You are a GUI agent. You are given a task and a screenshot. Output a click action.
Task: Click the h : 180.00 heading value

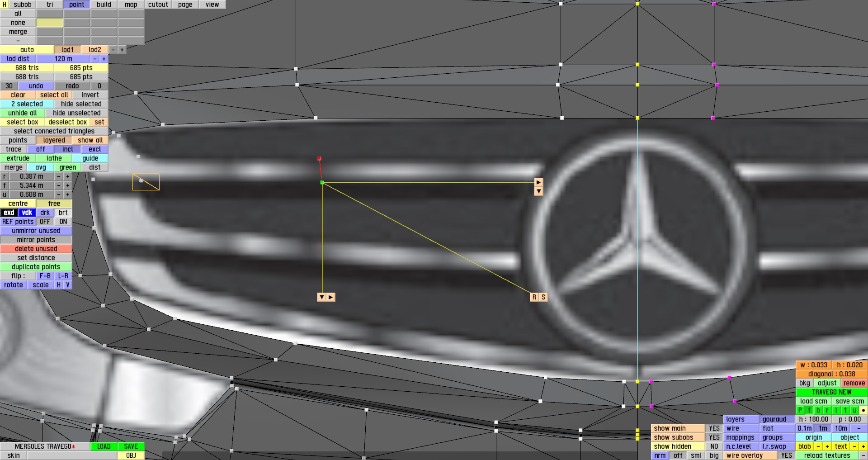(814, 419)
